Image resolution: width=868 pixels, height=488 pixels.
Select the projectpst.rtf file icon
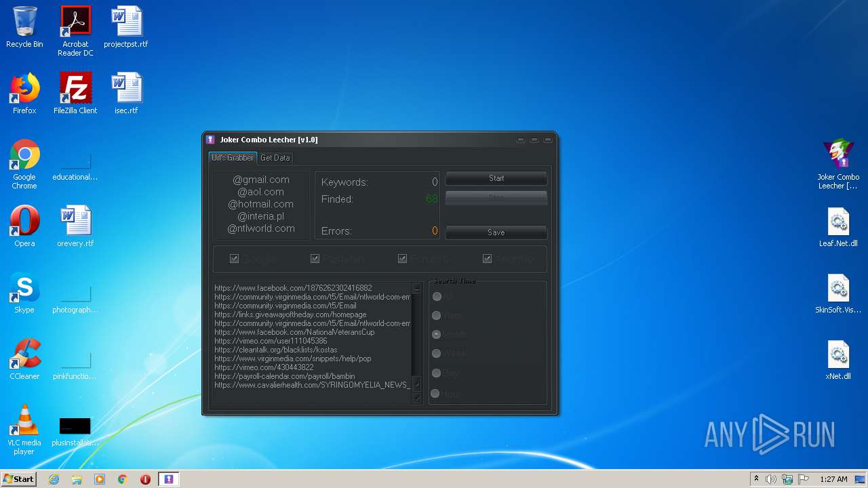[x=126, y=27]
